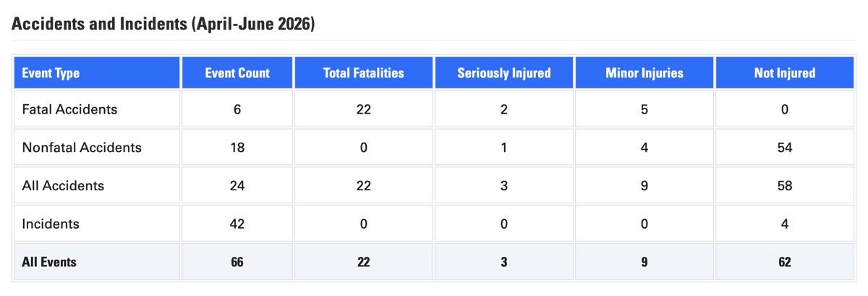Click the Accidents and Incidents heading
This screenshot has width=868, height=296.
coord(163,24)
